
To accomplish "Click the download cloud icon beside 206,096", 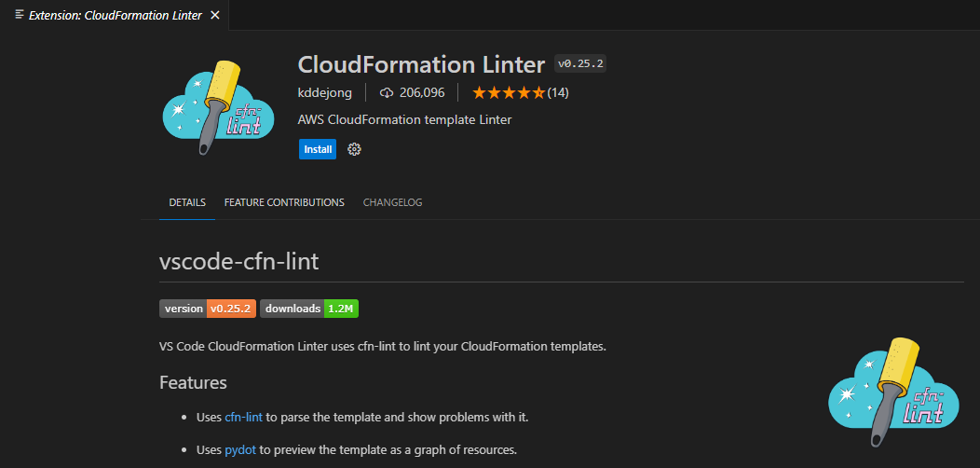I will (387, 93).
